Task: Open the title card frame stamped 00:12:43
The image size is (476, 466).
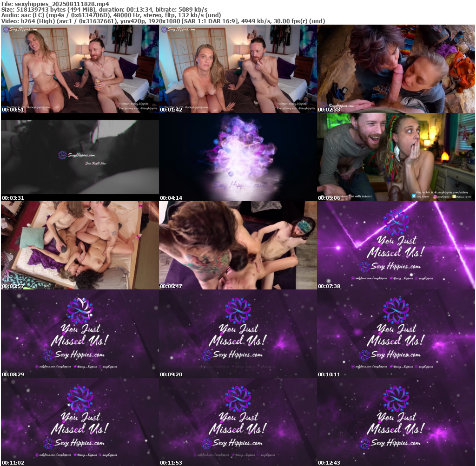Action: [396, 422]
